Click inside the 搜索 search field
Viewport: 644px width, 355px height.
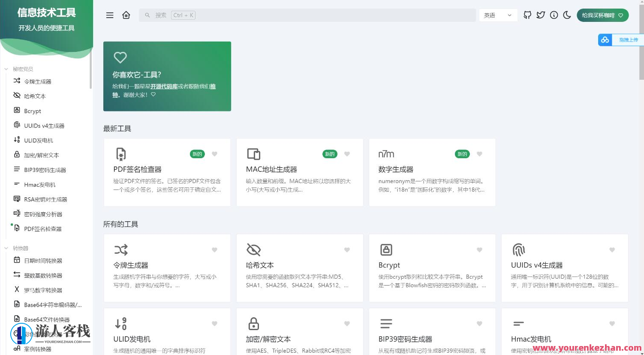coord(300,15)
